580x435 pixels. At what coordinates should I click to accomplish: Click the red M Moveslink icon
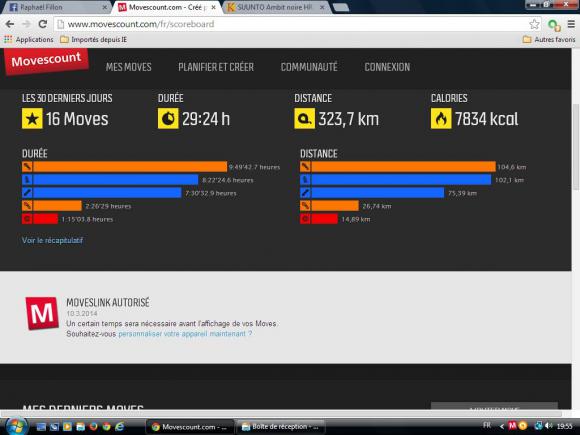42,313
